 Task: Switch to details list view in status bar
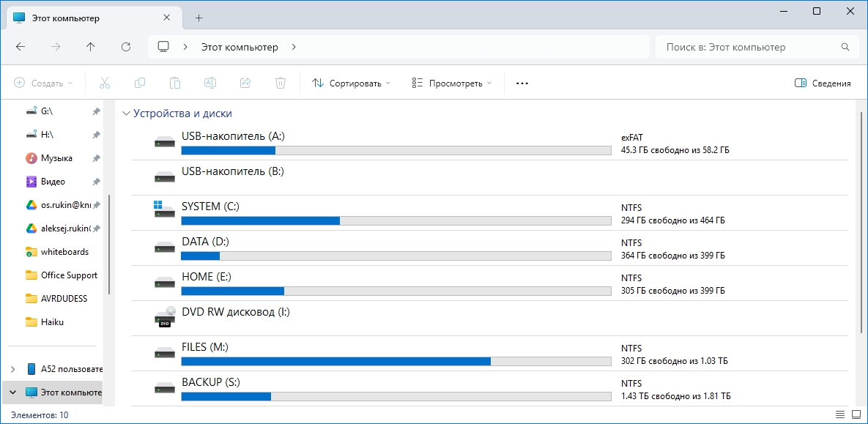point(837,415)
